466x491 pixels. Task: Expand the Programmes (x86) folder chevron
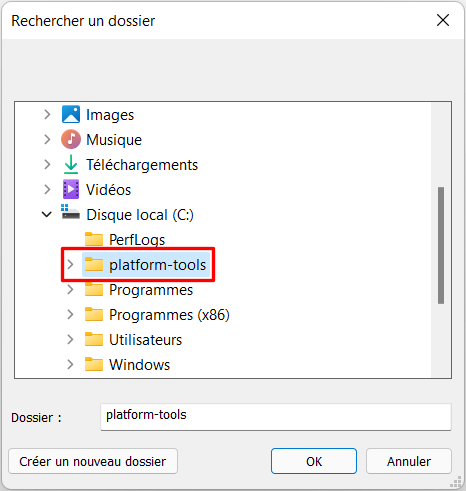point(70,314)
